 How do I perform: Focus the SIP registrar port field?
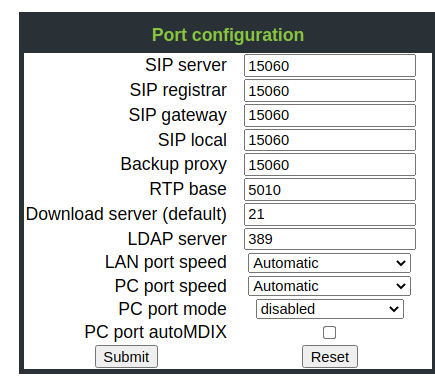coord(330,90)
